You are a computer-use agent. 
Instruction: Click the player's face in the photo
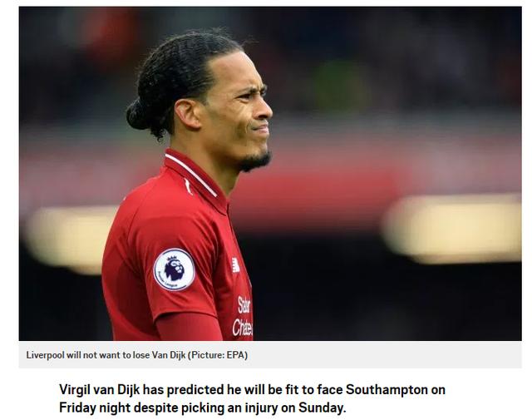pyautogui.click(x=241, y=112)
